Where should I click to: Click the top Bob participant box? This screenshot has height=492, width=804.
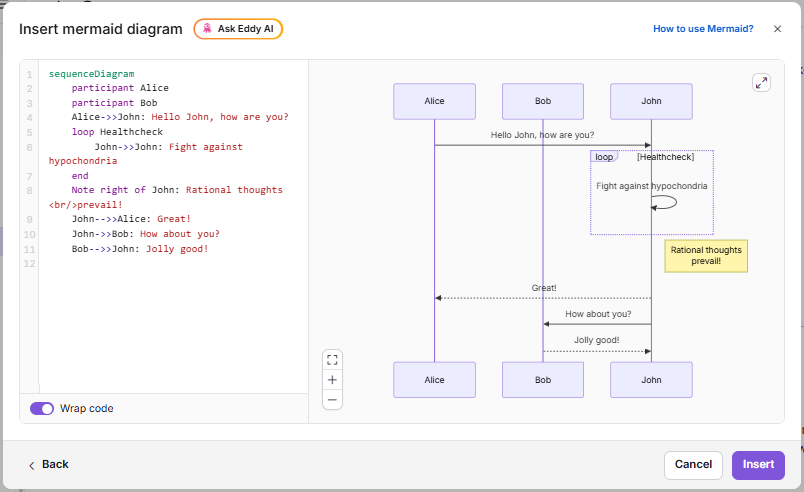(x=543, y=101)
